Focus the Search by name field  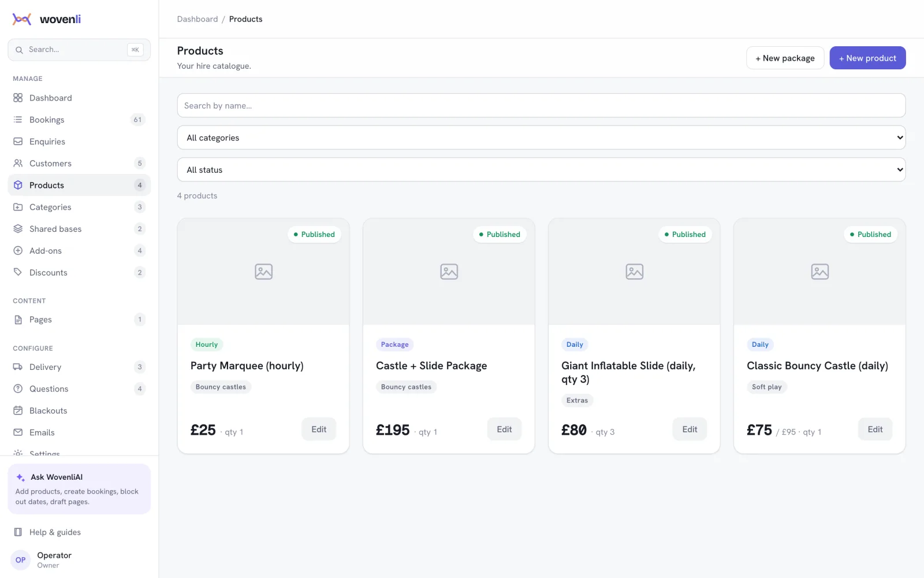(541, 106)
